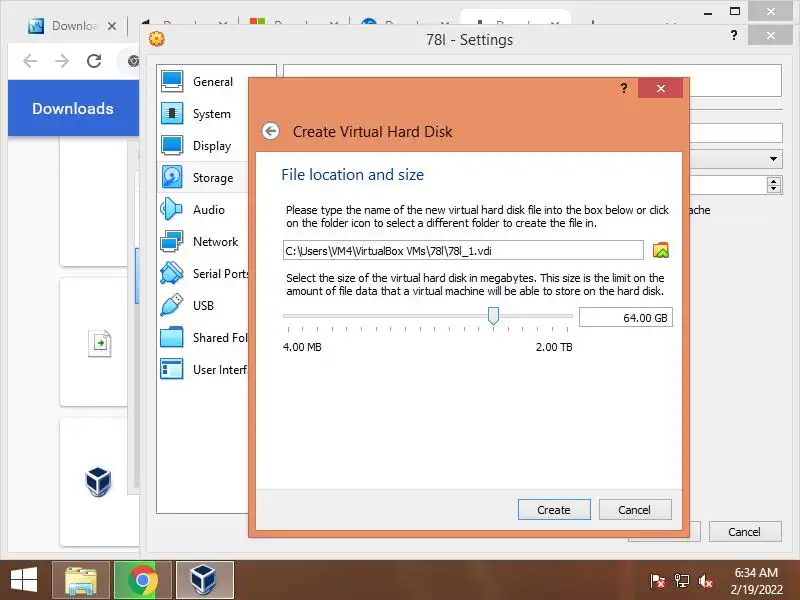Close the Downloads tab in Chrome

coord(112,26)
